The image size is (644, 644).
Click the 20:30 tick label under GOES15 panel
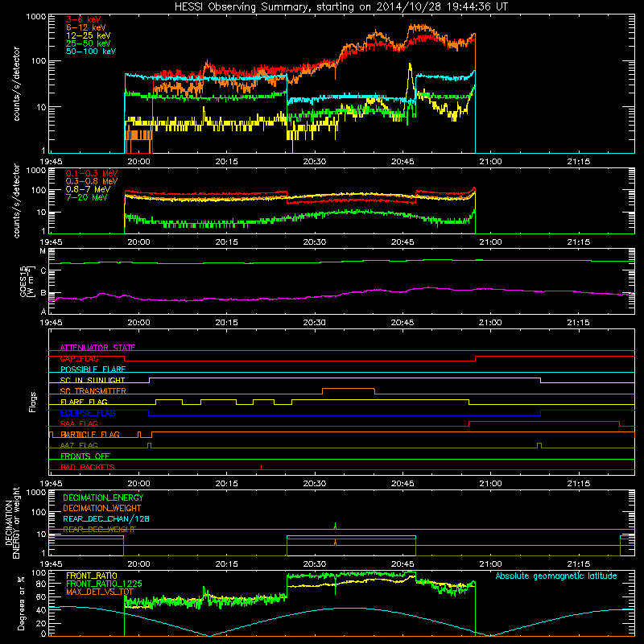coord(315,323)
